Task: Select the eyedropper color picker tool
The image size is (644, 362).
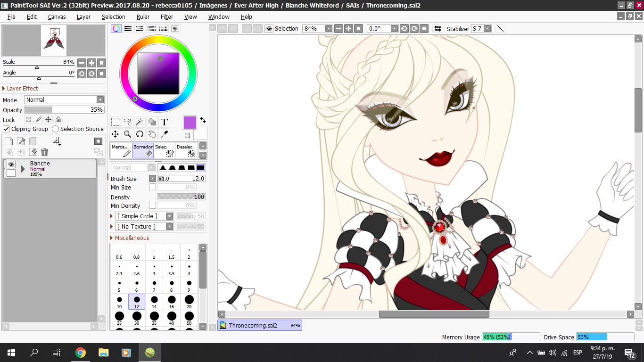Action: 164,134
